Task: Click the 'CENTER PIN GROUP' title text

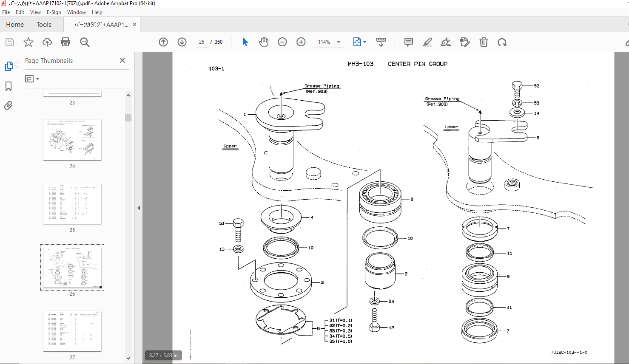Action: click(x=418, y=64)
